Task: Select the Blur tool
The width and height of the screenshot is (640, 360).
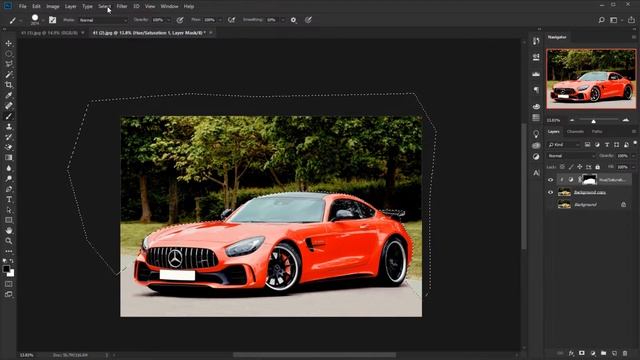Action: pyautogui.click(x=9, y=168)
